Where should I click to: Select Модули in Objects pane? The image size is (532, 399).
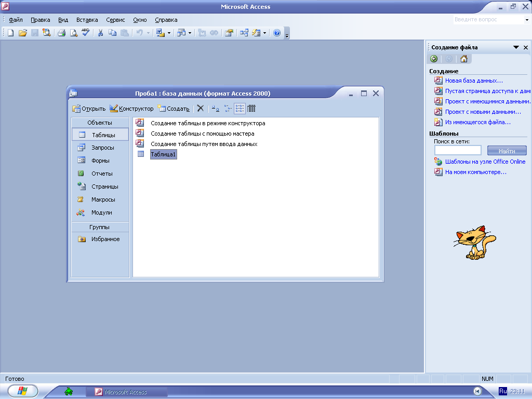pyautogui.click(x=100, y=212)
